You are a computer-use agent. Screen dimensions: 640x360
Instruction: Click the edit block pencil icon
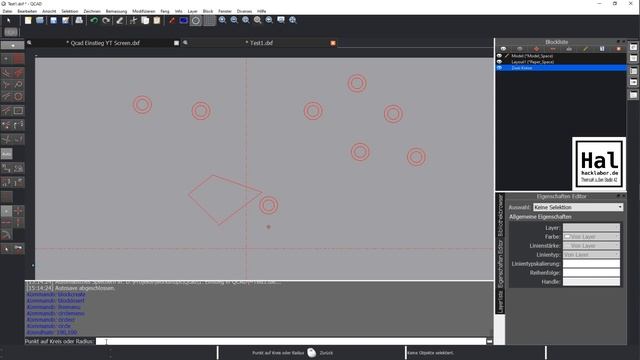(586, 49)
